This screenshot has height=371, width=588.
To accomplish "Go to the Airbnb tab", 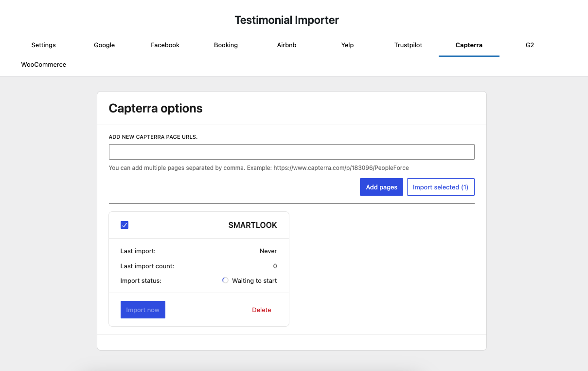I will [287, 45].
